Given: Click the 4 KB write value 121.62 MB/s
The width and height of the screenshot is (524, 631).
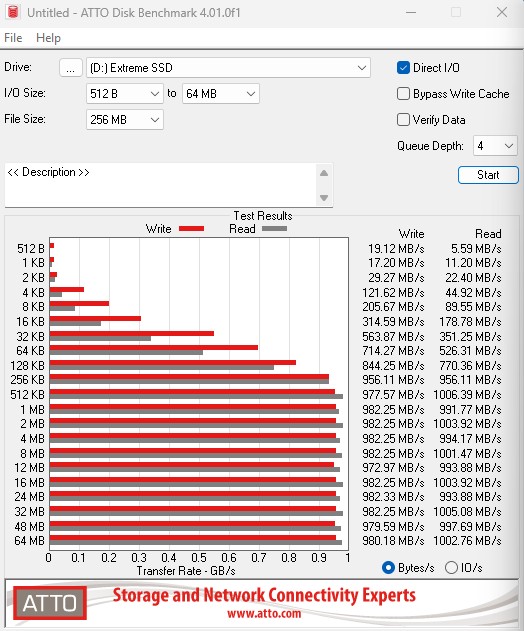Looking at the screenshot, I should coord(393,293).
